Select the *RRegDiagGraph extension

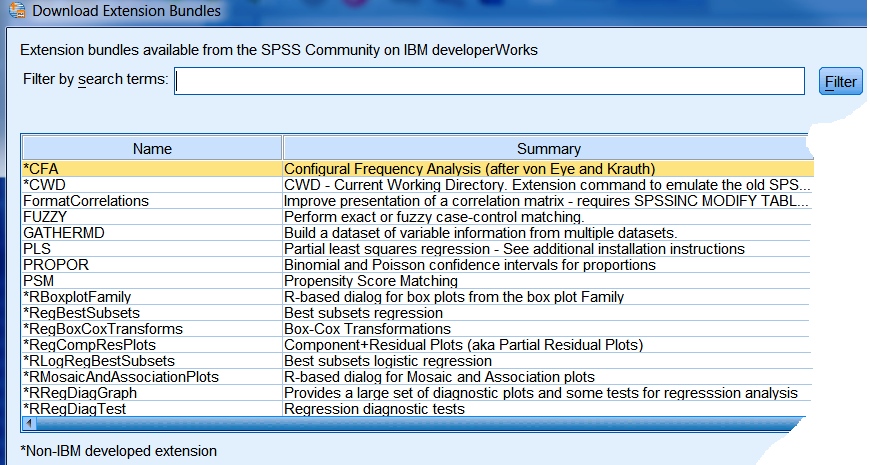pyautogui.click(x=80, y=394)
